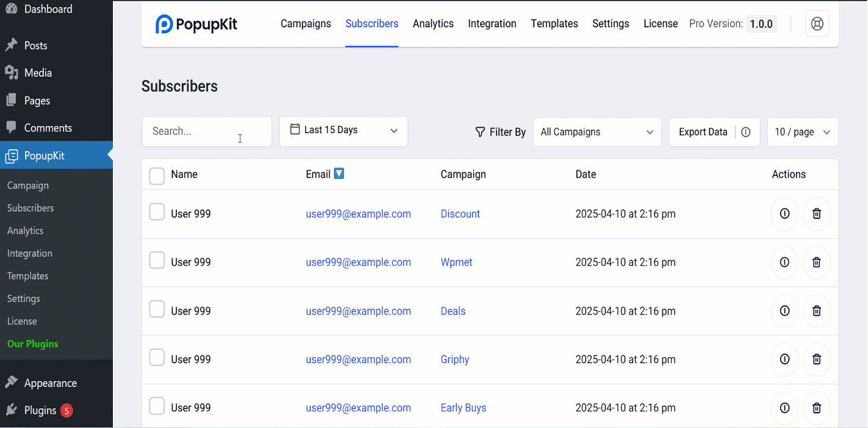Open the Last 15 Days date dropdown
This screenshot has width=868, height=428.
[x=343, y=131]
